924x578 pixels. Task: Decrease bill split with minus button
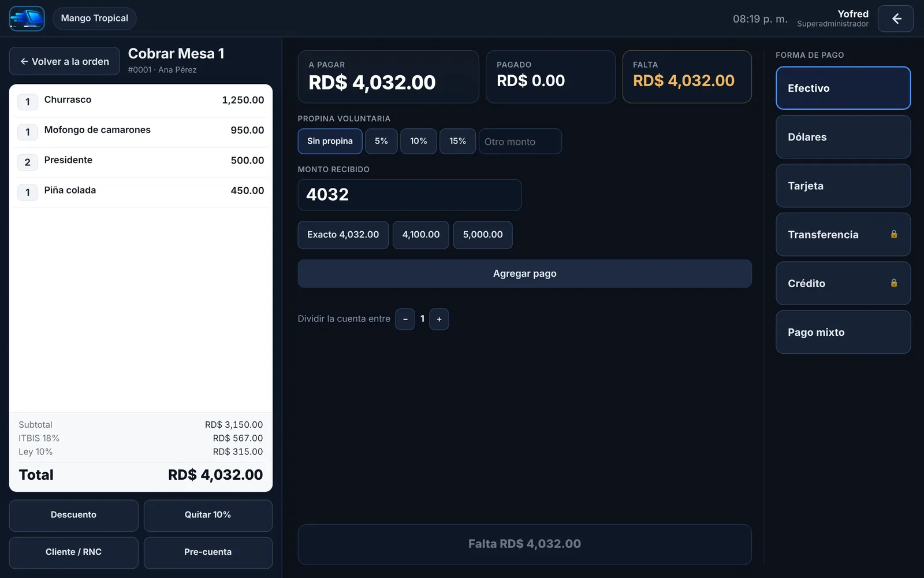[x=405, y=319]
